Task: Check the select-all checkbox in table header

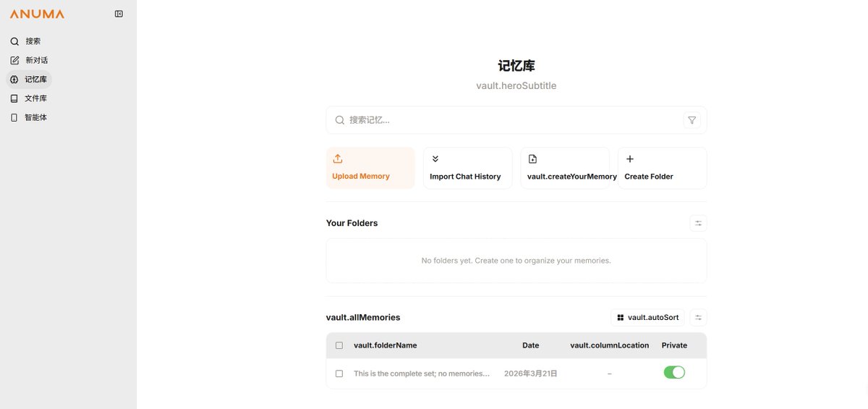Action: [x=339, y=345]
